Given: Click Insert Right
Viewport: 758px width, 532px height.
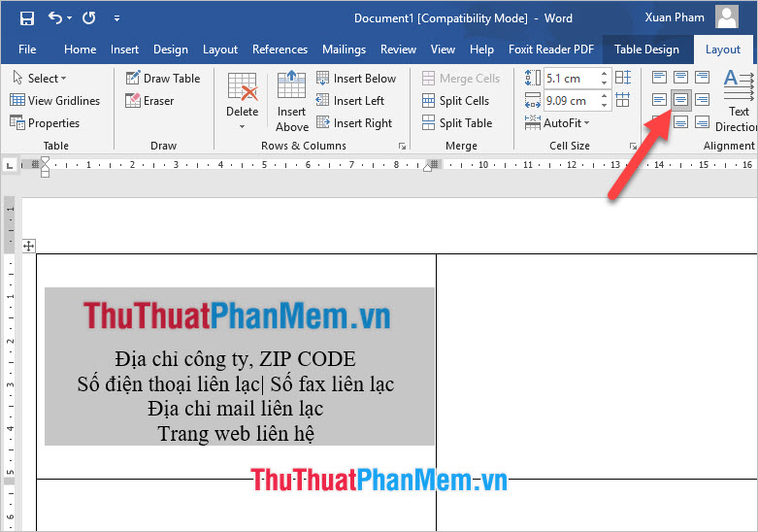Looking at the screenshot, I should 354,123.
